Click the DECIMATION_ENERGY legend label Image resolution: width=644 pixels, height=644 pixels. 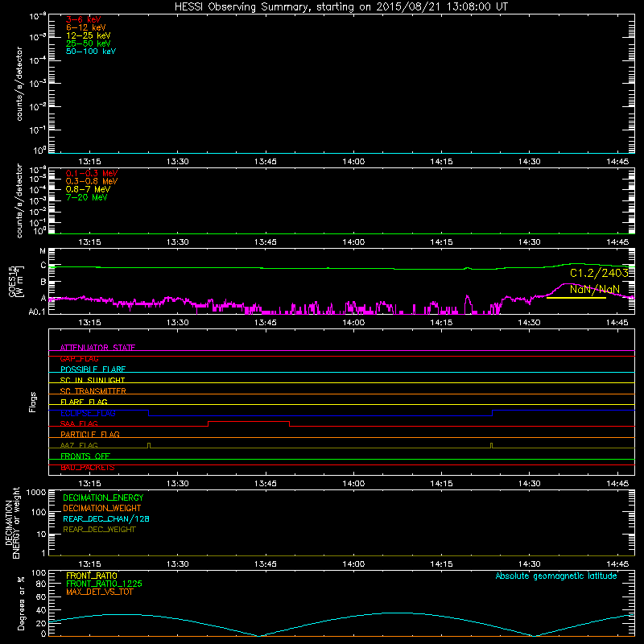point(103,497)
